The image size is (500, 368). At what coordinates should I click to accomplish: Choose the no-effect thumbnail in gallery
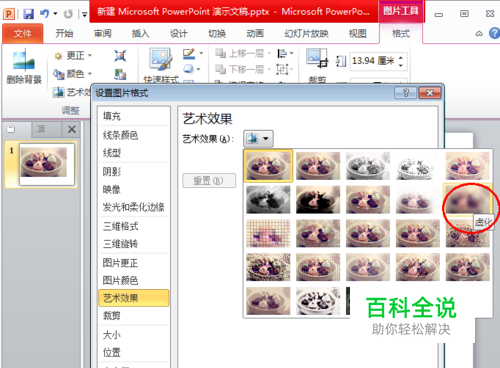coord(268,166)
